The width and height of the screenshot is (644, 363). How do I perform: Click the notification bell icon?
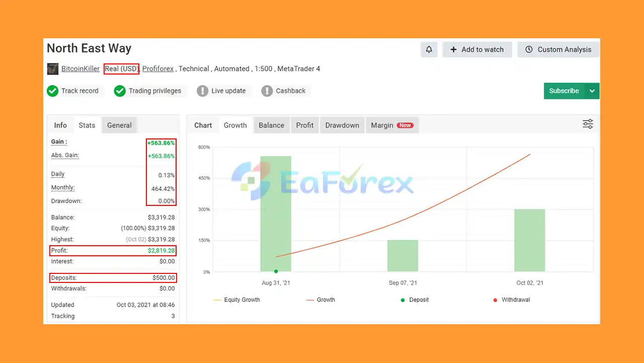pyautogui.click(x=429, y=49)
